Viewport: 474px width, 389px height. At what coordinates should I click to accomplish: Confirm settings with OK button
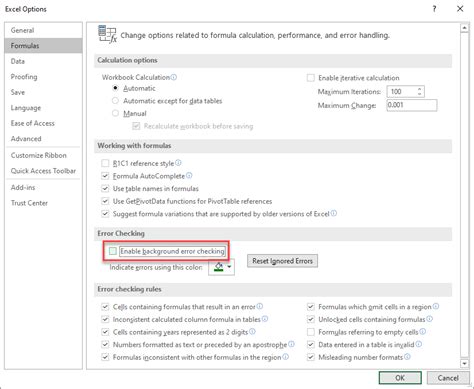coord(400,378)
